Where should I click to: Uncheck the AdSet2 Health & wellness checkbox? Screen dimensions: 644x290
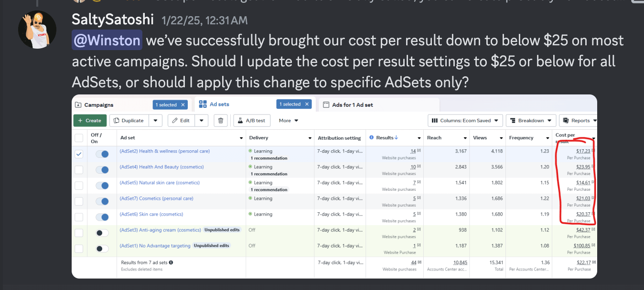[79, 154]
